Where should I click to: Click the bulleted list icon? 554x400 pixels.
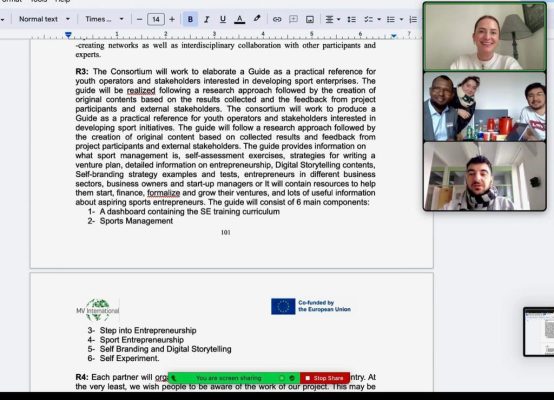(391, 19)
